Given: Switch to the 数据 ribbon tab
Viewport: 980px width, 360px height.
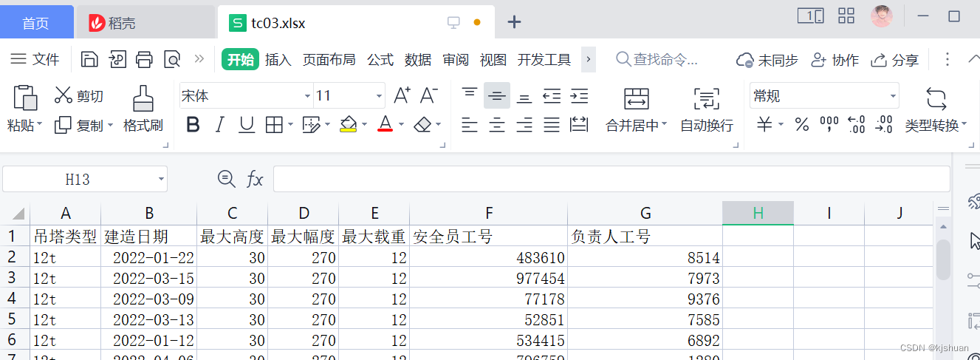Looking at the screenshot, I should pyautogui.click(x=418, y=60).
